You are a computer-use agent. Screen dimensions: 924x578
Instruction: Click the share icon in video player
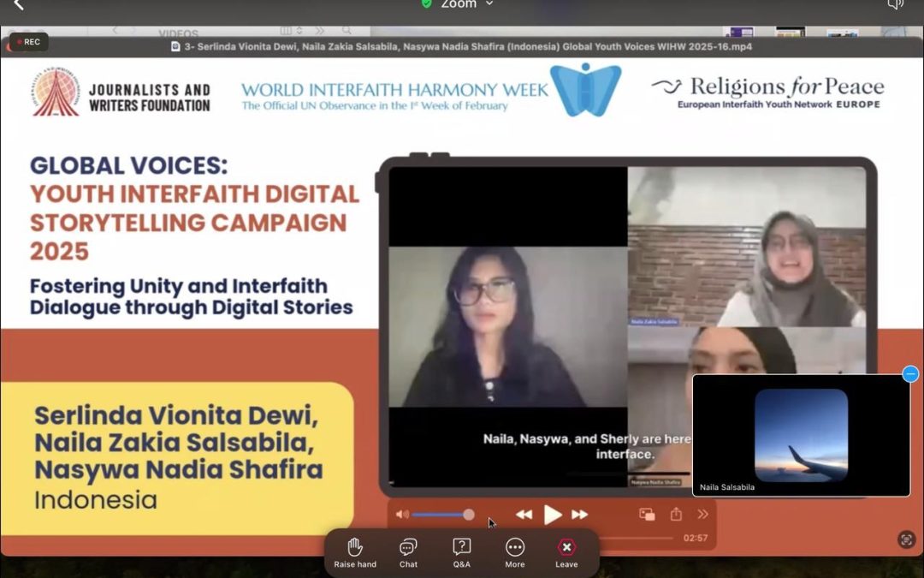pos(676,515)
